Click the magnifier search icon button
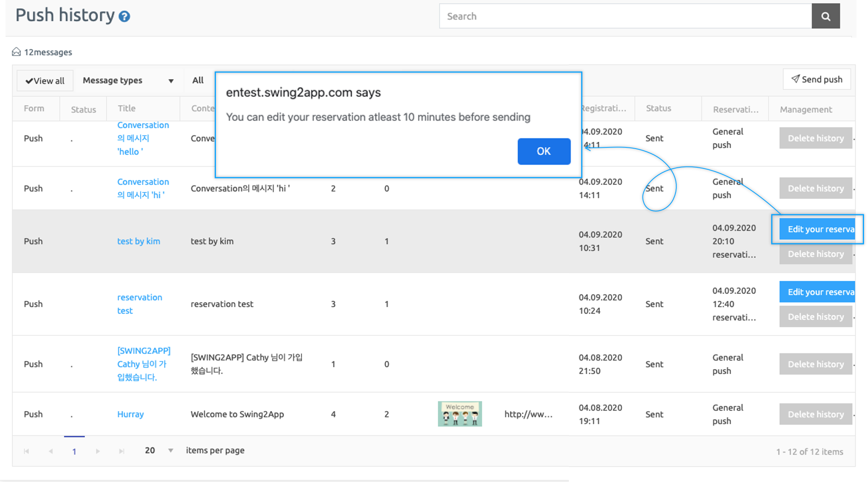The image size is (868, 482). (x=825, y=16)
